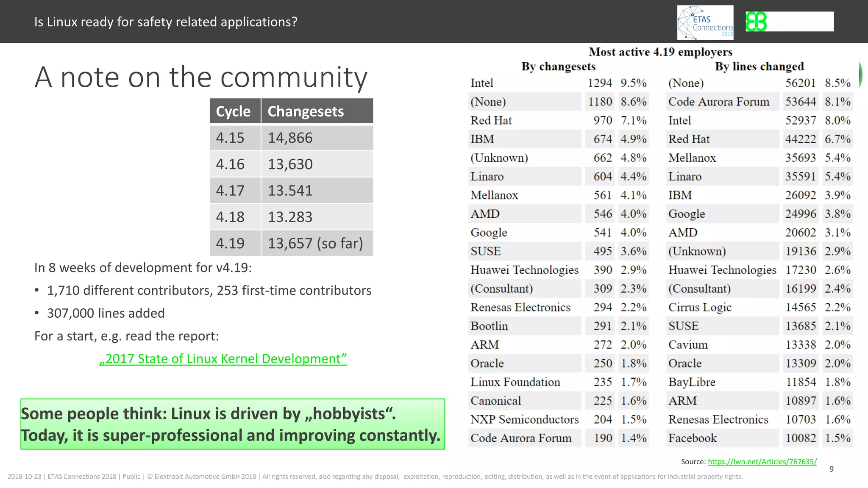This screenshot has height=488, width=868.
Task: Click the '13,657 (so far)' table cell
Action: click(315, 244)
